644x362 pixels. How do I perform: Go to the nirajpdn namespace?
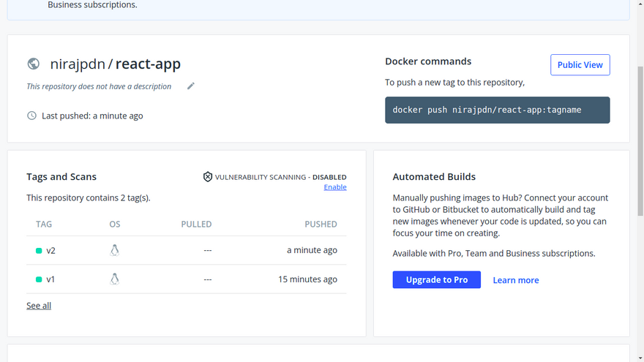pyautogui.click(x=78, y=64)
